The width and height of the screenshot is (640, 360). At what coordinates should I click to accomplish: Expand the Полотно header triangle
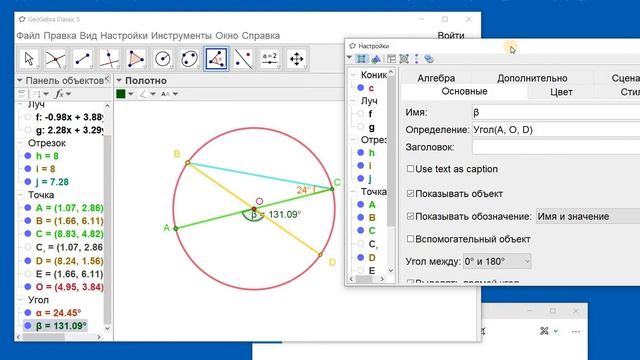click(x=119, y=81)
